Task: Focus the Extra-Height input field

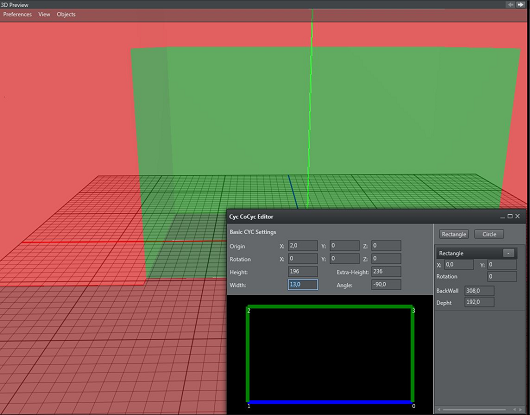Action: [386, 271]
